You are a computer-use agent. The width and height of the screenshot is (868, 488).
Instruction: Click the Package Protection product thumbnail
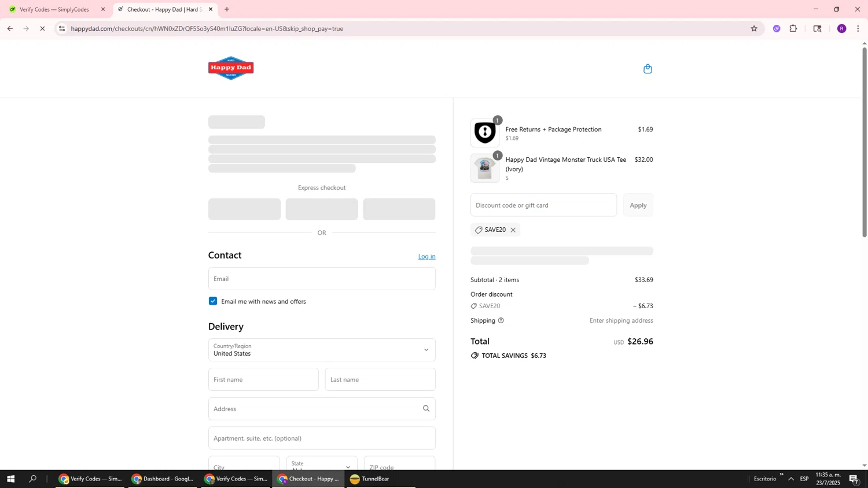pyautogui.click(x=485, y=133)
